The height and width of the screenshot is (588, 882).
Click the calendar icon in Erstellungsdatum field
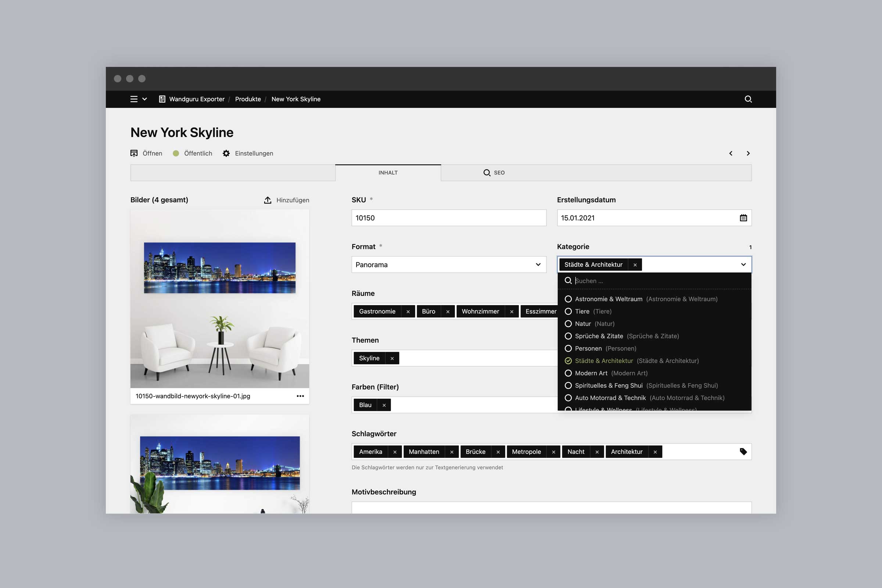pos(743,218)
